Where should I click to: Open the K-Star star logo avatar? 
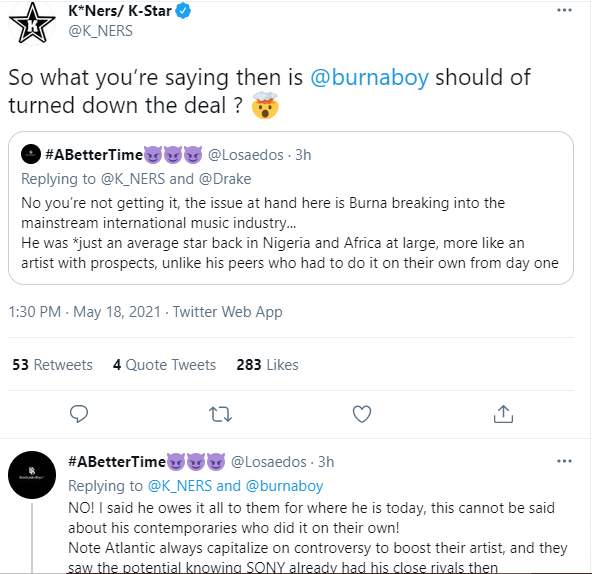coord(32,23)
